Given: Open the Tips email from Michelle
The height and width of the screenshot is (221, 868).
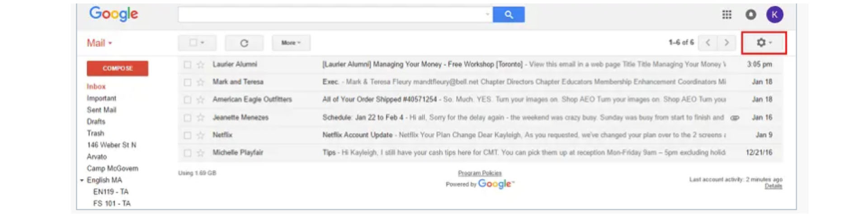Looking at the screenshot, I should coord(329,153).
